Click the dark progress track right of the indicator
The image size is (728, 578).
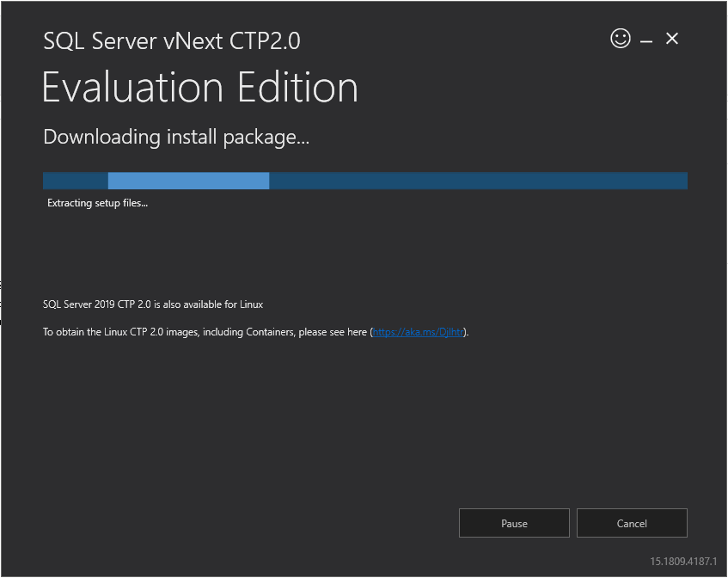click(x=478, y=181)
